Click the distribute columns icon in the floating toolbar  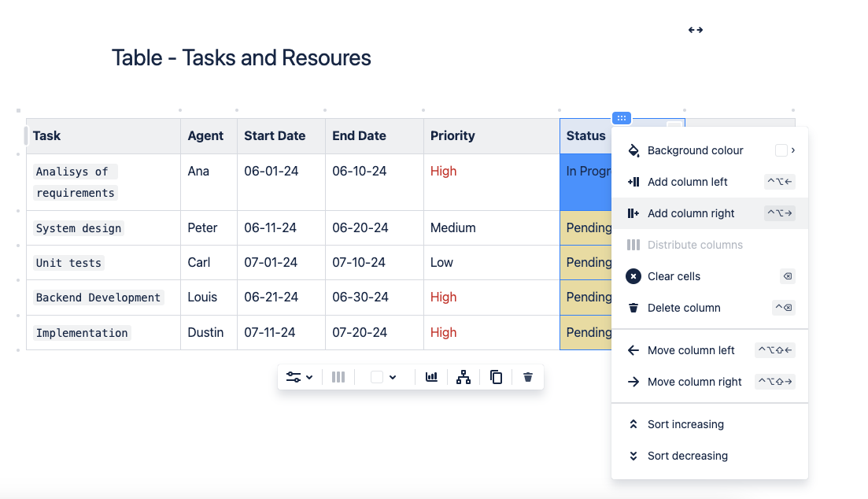338,377
